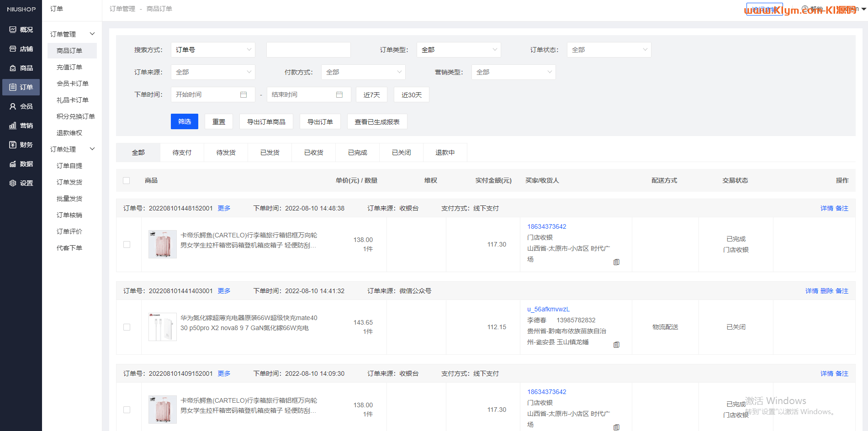Open 退款维权 in the side menu

[69, 133]
